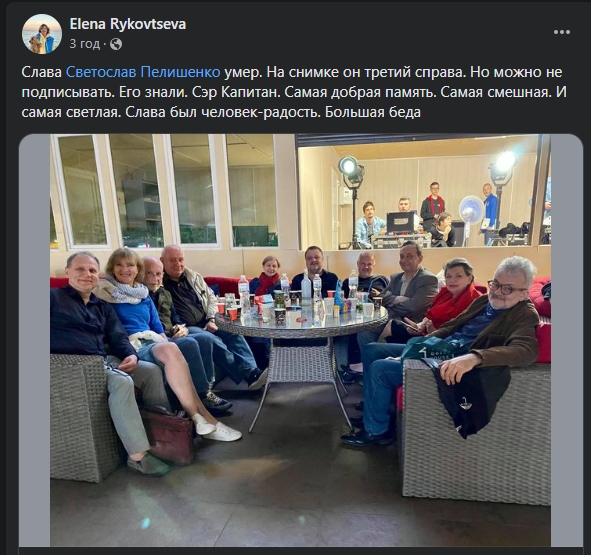This screenshot has height=555, width=591.
Task: Click the post text starting with 'Слава'
Action: (x=294, y=92)
